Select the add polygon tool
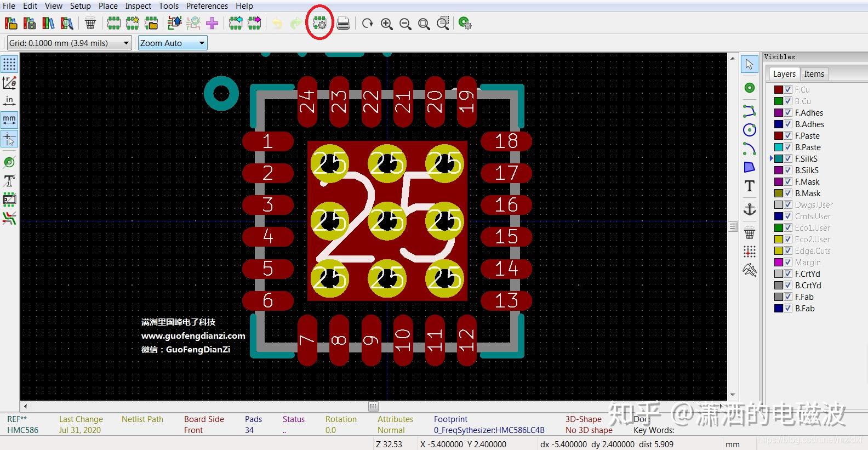The width and height of the screenshot is (868, 450). click(750, 167)
